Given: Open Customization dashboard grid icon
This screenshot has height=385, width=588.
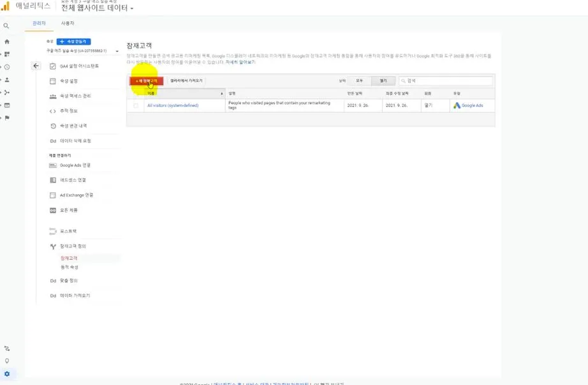Looking at the screenshot, I should pos(7,54).
